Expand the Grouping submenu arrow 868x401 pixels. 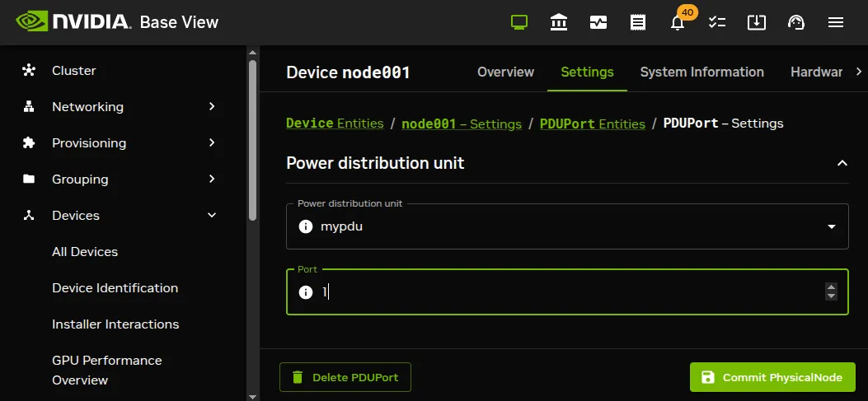point(212,179)
